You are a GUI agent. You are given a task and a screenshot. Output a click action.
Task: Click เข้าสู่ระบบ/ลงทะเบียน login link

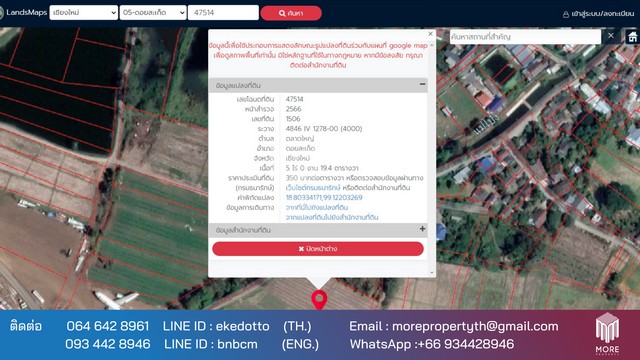point(603,14)
